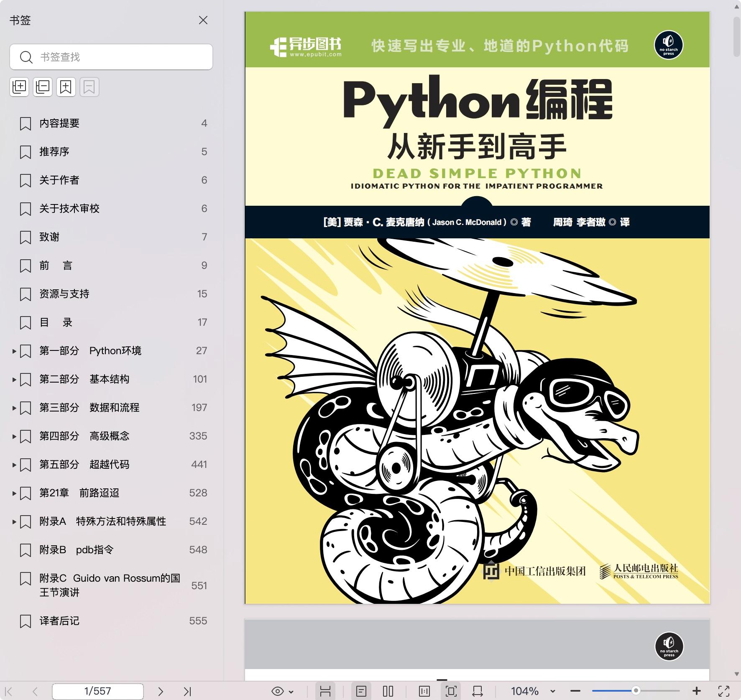The image size is (741, 700).
Task: Go to the next page
Action: [160, 691]
